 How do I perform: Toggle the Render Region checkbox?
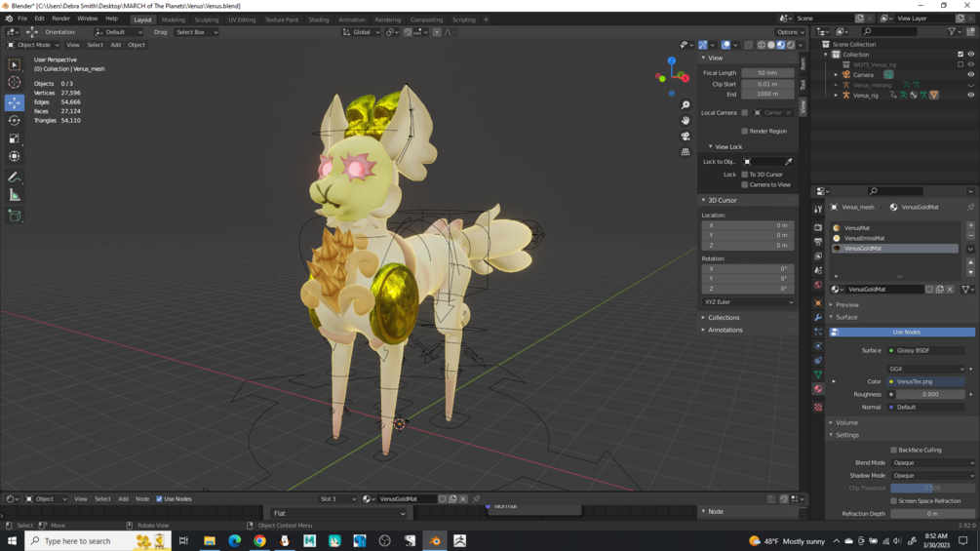tap(744, 132)
